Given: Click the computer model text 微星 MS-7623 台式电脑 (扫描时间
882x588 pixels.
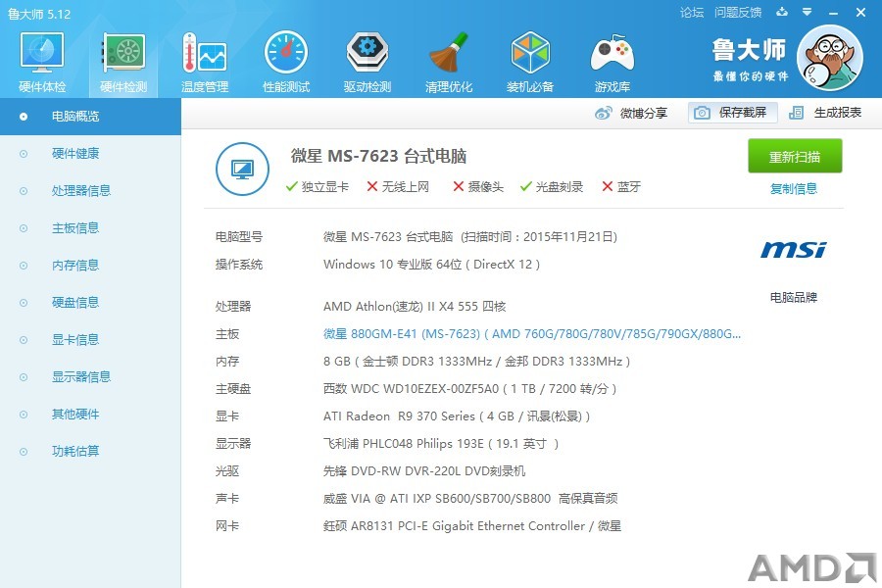Looking at the screenshot, I should click(x=470, y=237).
